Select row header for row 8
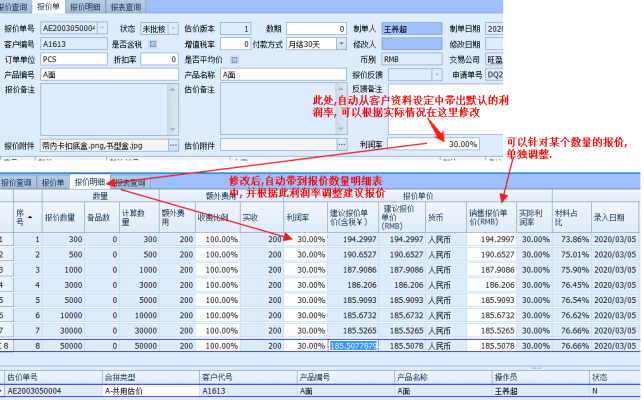 point(7,346)
